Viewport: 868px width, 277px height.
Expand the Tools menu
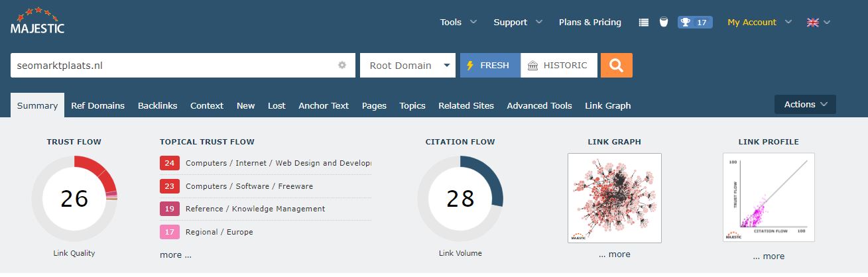(x=458, y=23)
